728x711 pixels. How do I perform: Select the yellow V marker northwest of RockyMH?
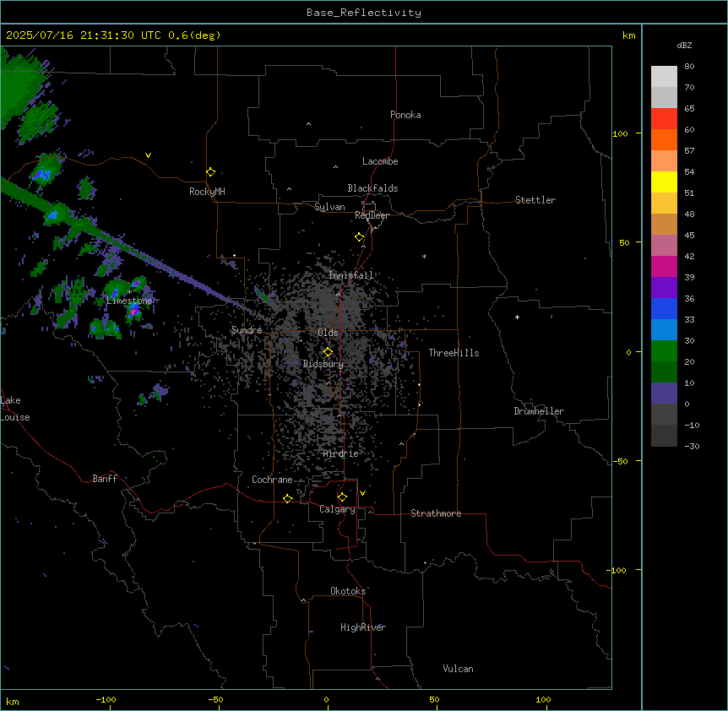pos(148,155)
